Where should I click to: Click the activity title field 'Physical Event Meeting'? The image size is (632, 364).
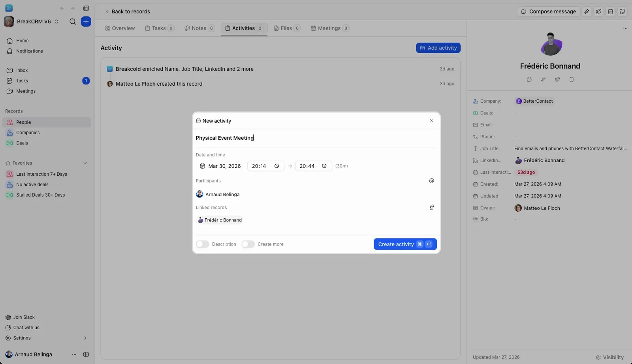tap(316, 138)
